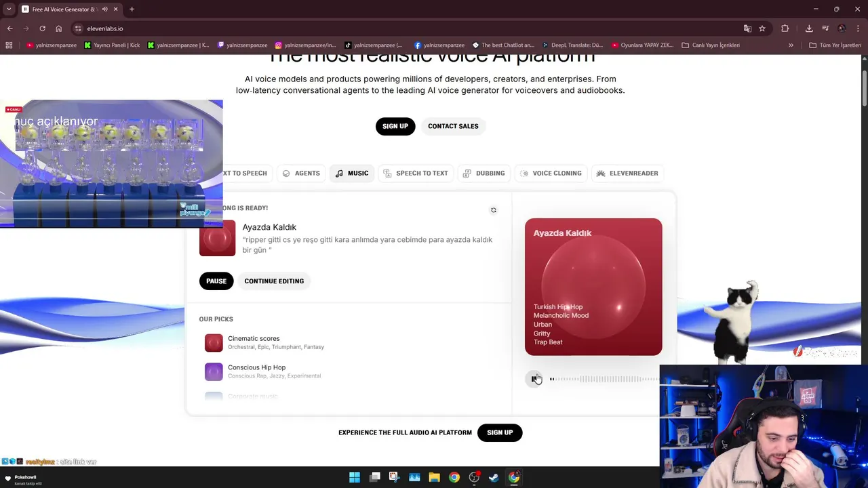Click Contact Sales

(453, 126)
